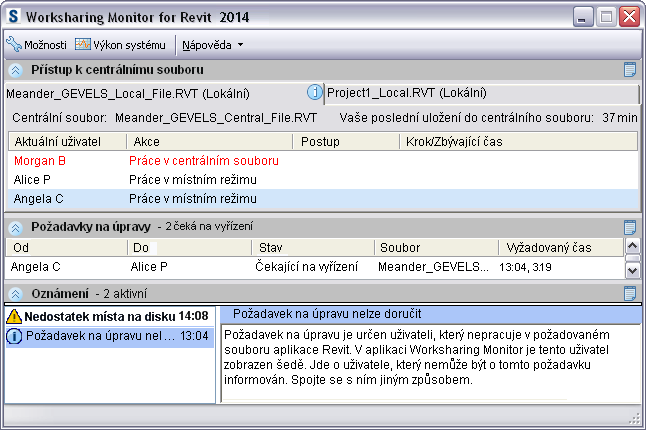Open the Nápověda help menu
Viewport: 646px width, 430px height.
[x=207, y=45]
